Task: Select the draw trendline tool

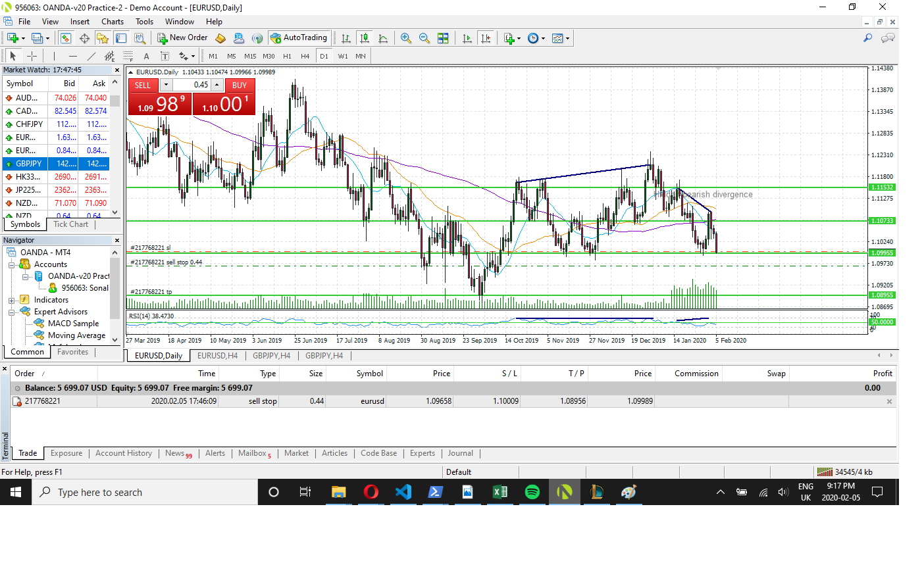Action: pos(91,57)
